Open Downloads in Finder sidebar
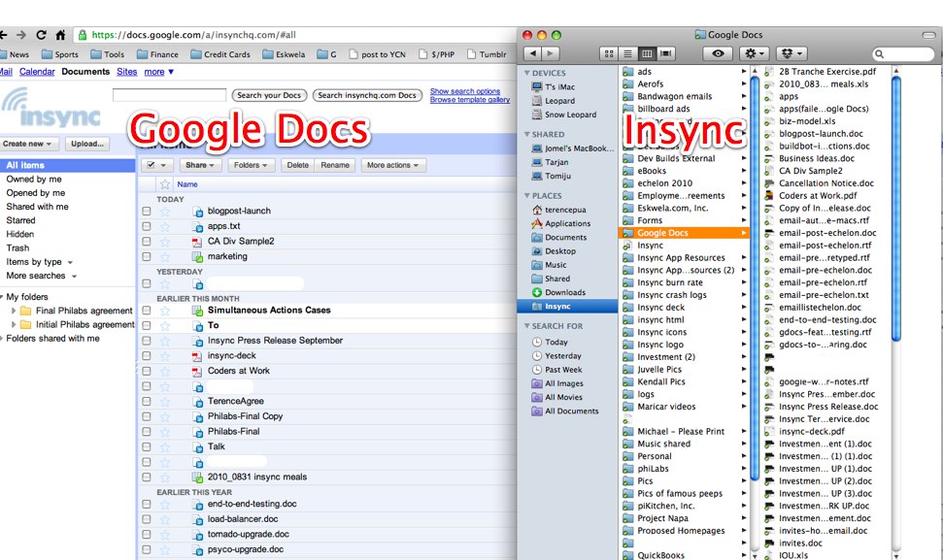The height and width of the screenshot is (560, 943). coord(564,292)
